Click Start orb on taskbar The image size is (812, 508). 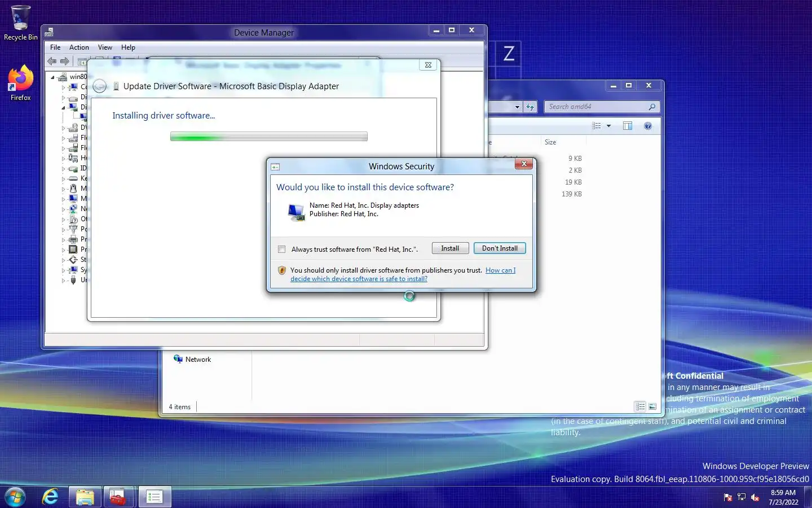pyautogui.click(x=15, y=497)
